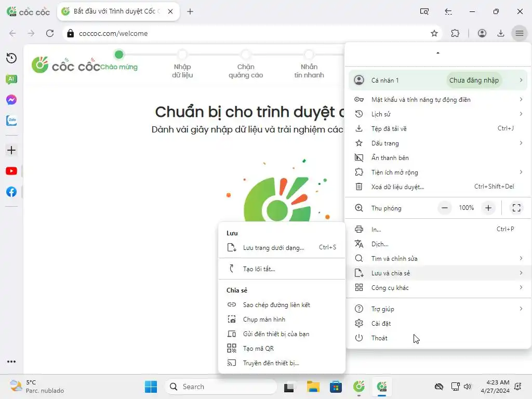Select Tạo lối tắt
Screen dimensions: 532x399
click(282, 269)
